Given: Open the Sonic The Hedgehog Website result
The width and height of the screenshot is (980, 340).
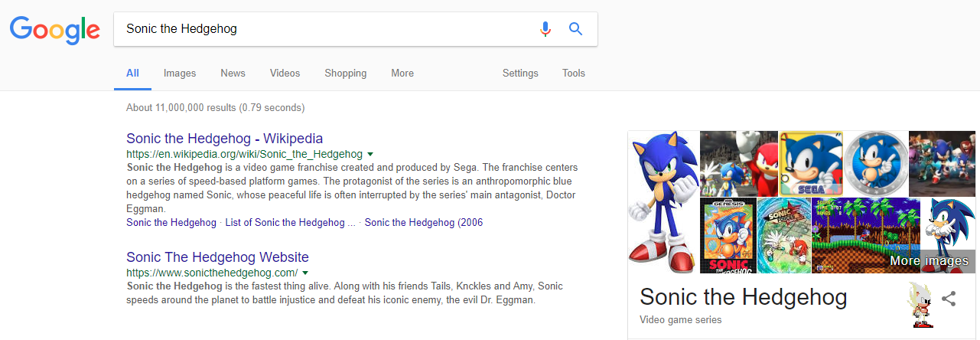Looking at the screenshot, I should pos(217,257).
